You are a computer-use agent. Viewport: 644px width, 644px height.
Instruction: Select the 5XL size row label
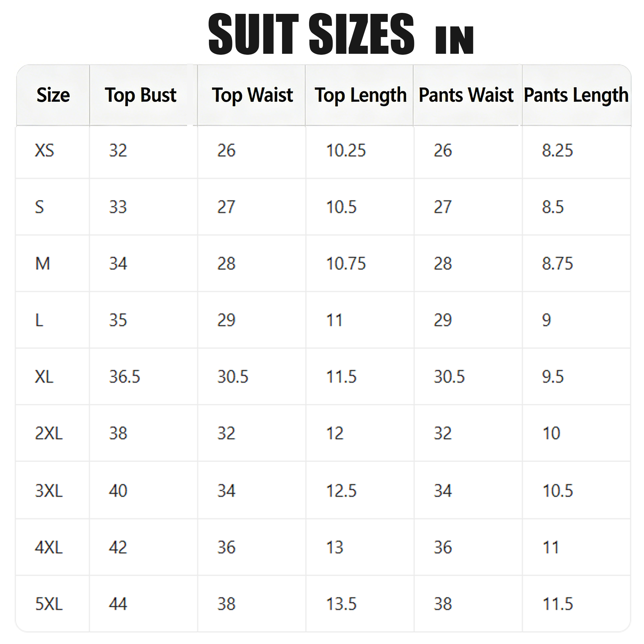pos(49,604)
